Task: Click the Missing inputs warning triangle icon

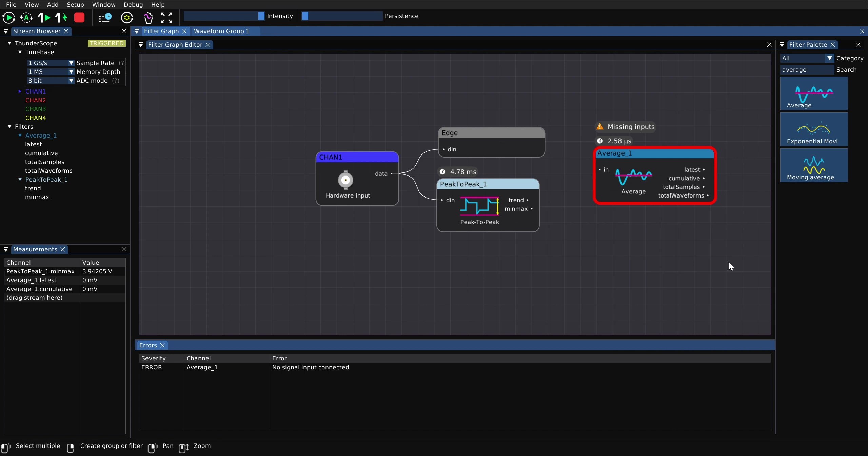Action: click(x=600, y=126)
